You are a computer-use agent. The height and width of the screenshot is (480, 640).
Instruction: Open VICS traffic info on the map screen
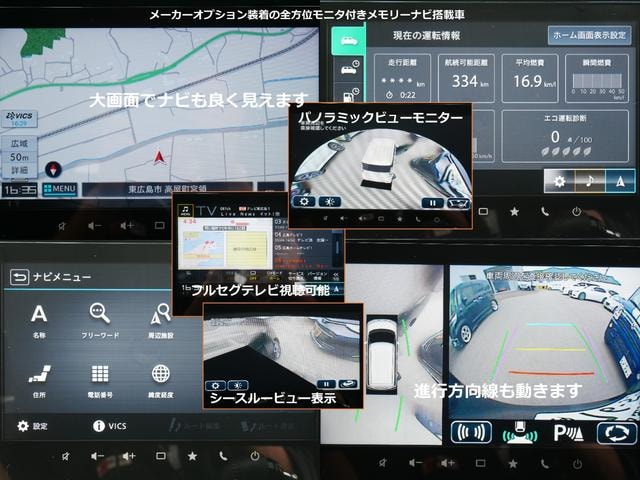coord(20,119)
